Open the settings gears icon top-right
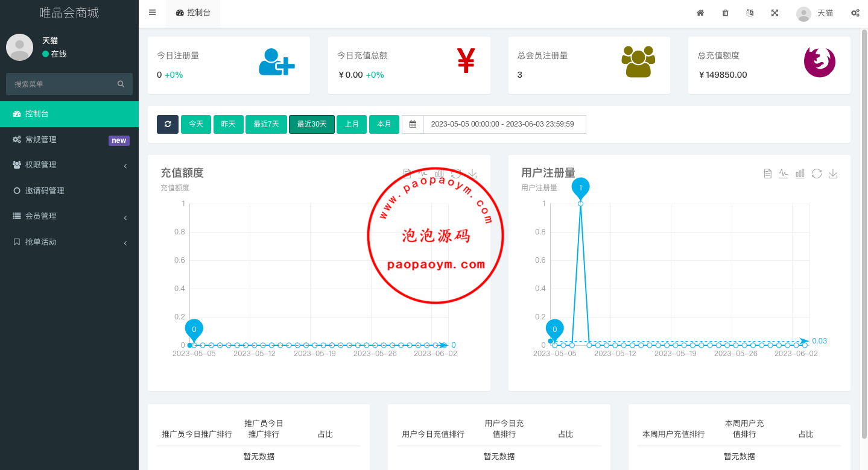This screenshot has height=470, width=868. 855,13
